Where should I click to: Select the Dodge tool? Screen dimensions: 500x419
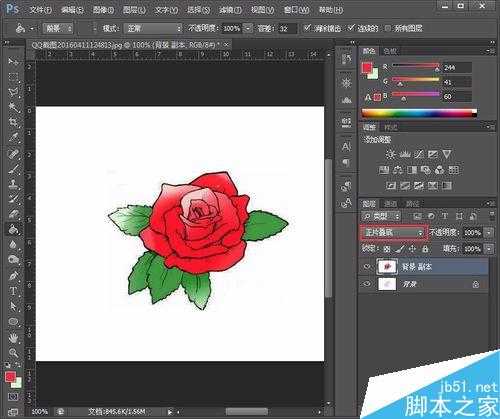click(x=13, y=260)
